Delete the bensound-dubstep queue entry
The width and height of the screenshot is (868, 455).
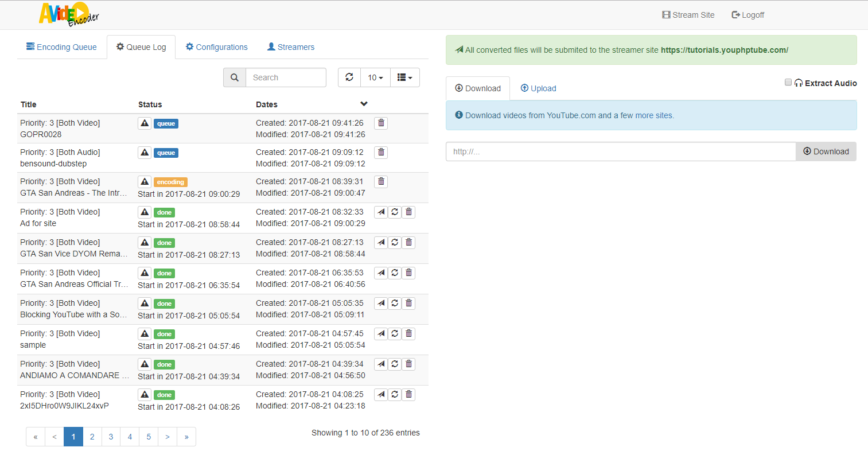coord(381,152)
